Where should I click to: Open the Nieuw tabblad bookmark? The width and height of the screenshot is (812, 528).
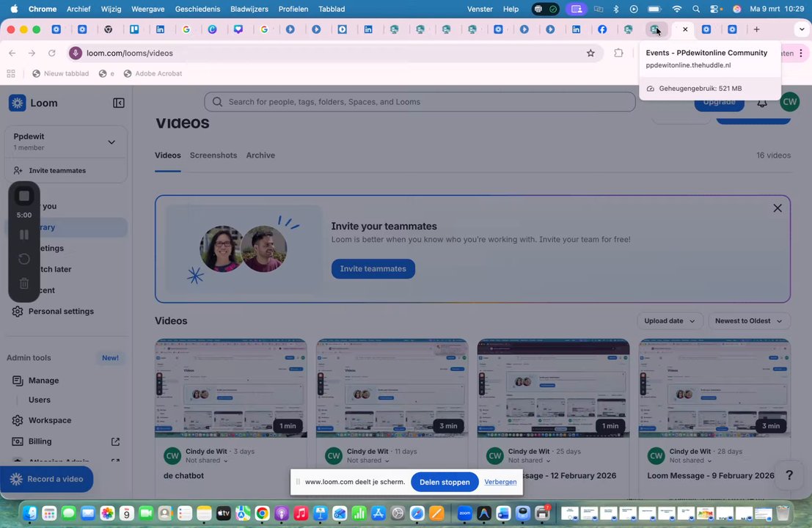pyautogui.click(x=61, y=73)
